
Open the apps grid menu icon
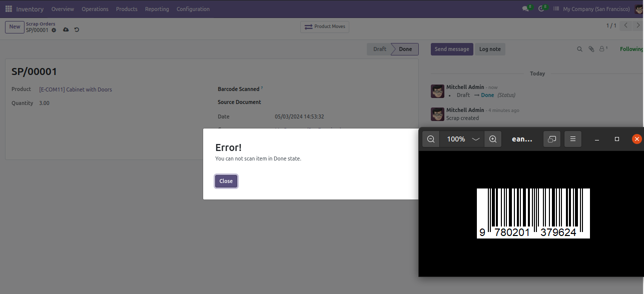click(x=9, y=9)
